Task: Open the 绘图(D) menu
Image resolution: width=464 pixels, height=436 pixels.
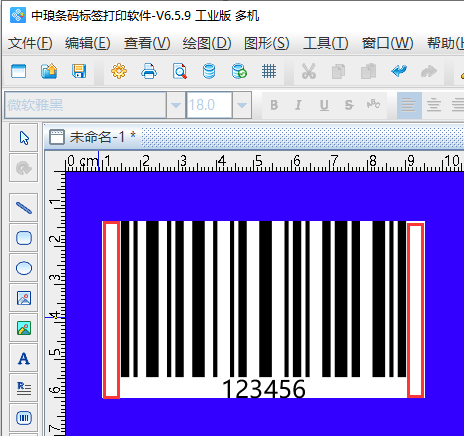Action: tap(207, 43)
